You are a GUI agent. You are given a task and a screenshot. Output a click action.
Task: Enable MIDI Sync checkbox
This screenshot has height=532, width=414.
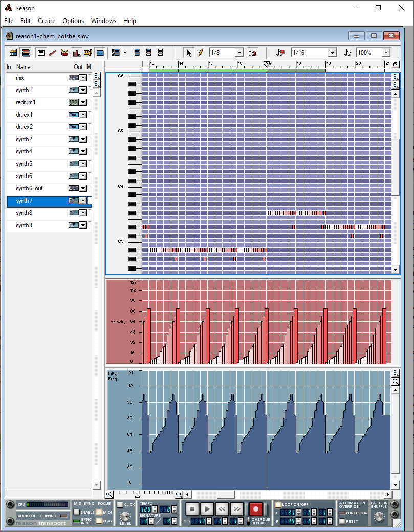point(76,512)
